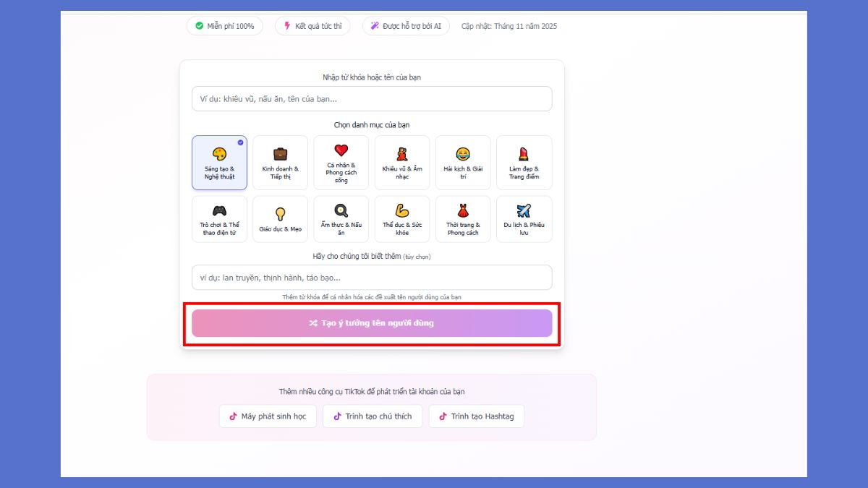Click the Kết quả tức thì badge
This screenshot has width=868, height=488.
coord(312,26)
